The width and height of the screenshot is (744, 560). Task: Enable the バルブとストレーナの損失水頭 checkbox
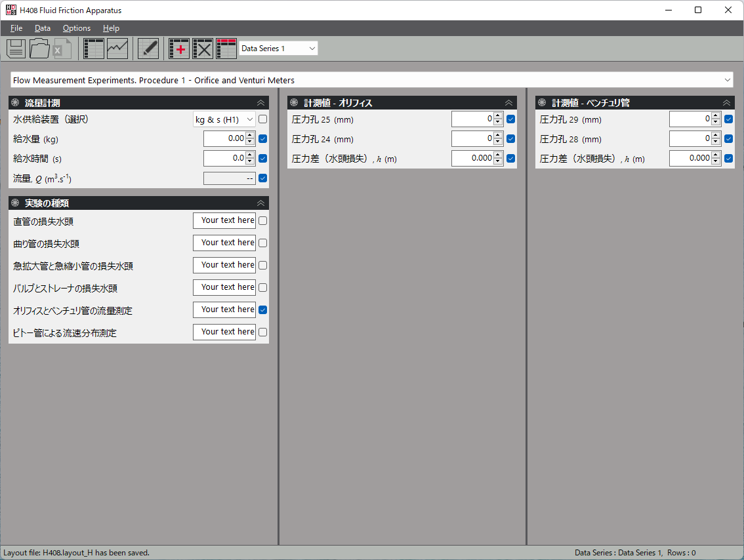(263, 287)
